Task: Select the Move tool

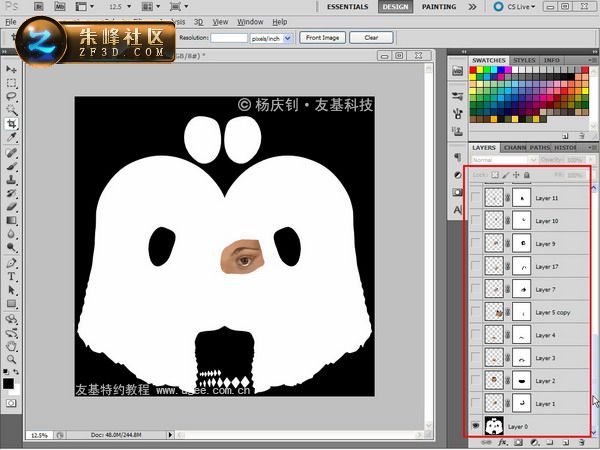Action: point(11,69)
